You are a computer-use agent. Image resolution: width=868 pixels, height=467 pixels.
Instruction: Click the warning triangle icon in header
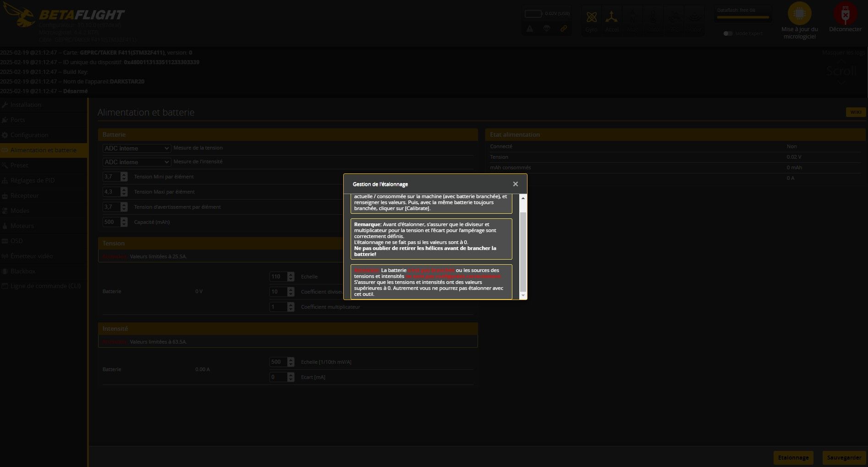point(530,28)
